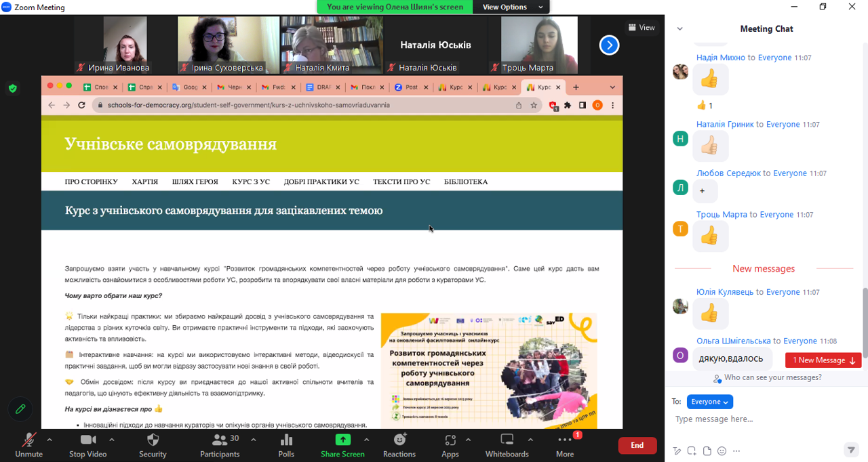Unmute the microphone
Viewport: 868px width, 462px height.
[28, 444]
